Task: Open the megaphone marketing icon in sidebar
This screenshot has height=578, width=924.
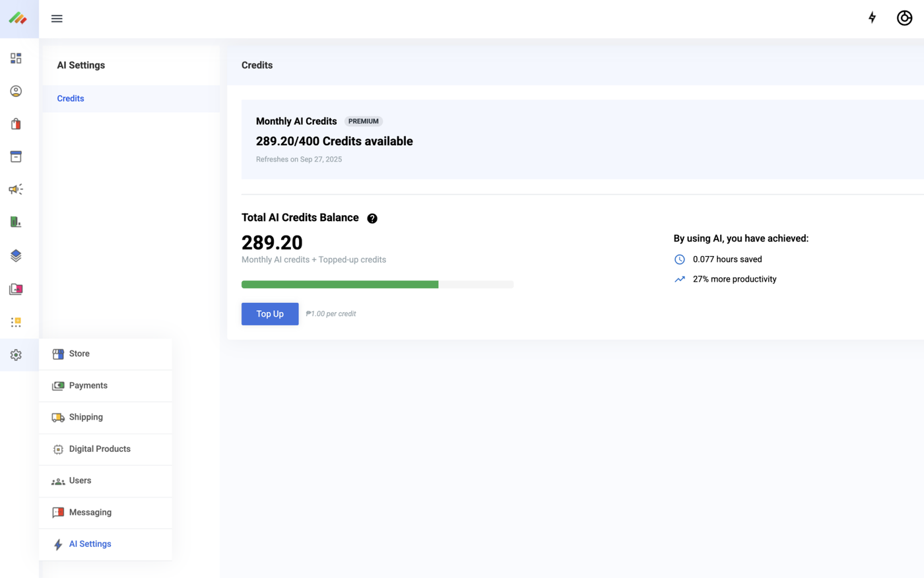Action: pyautogui.click(x=16, y=189)
